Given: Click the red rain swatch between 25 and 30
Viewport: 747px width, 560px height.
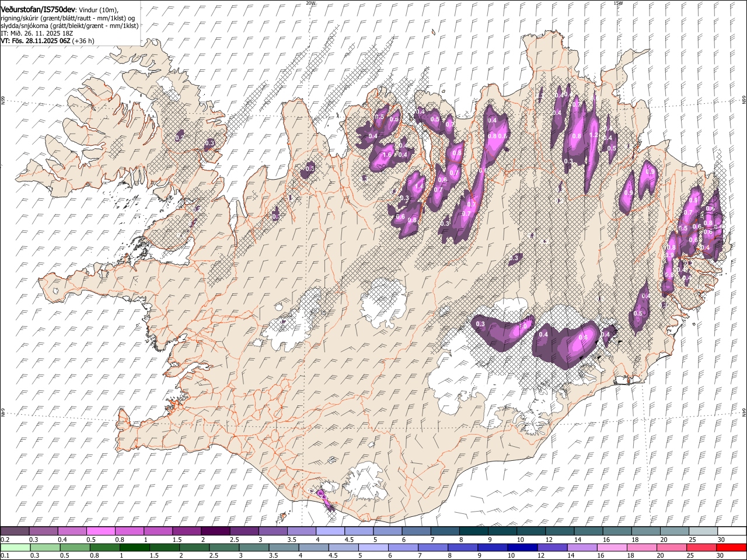Looking at the screenshot, I should (701, 547).
